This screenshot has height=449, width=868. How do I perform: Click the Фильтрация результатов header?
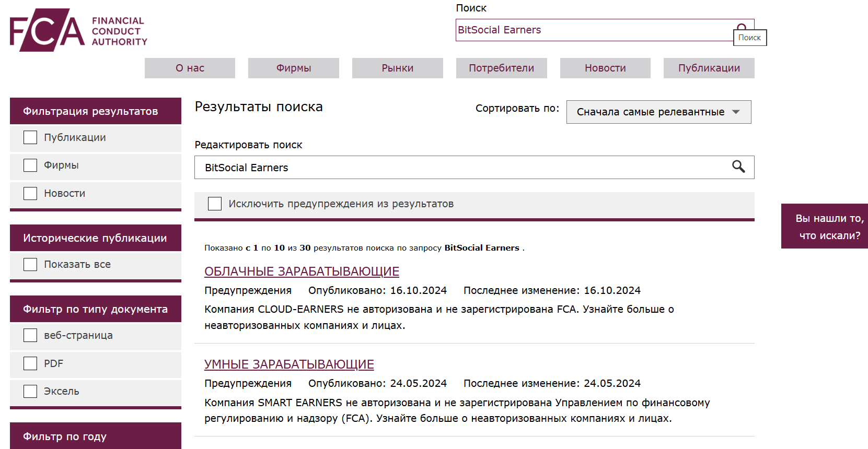96,111
